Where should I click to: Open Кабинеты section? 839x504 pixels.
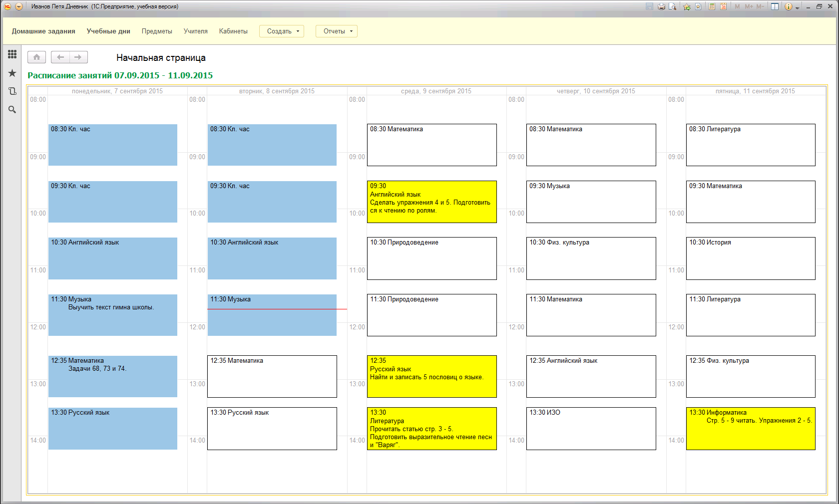coord(233,31)
